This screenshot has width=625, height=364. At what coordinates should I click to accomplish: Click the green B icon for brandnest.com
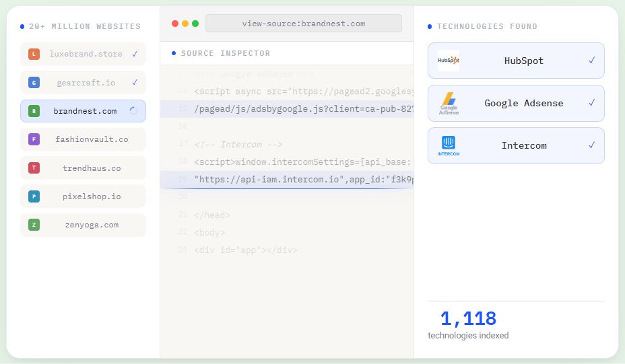[34, 111]
